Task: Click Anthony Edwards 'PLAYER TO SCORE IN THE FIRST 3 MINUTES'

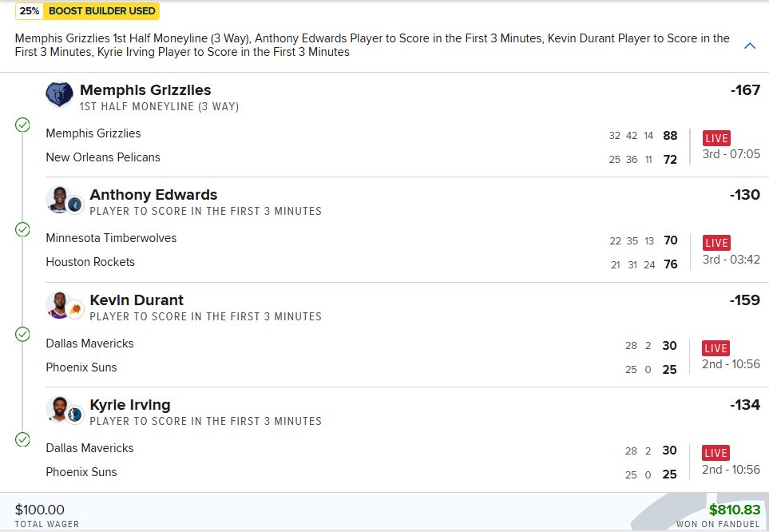Action: click(205, 211)
